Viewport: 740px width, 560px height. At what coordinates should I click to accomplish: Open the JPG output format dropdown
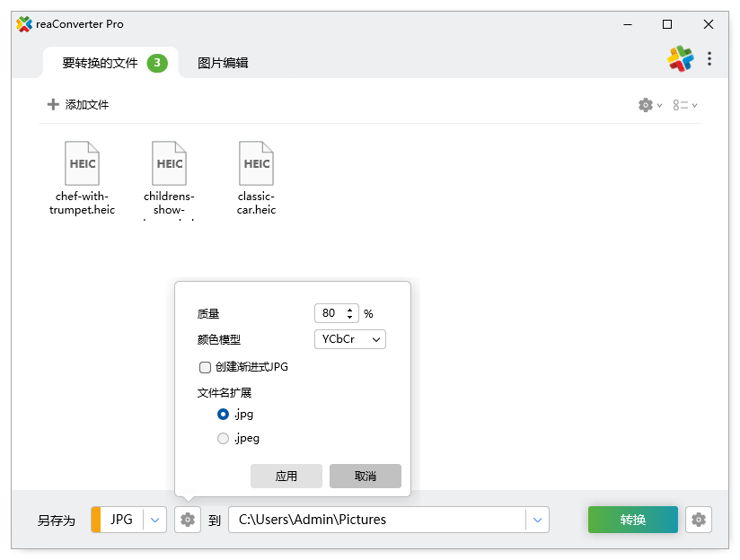coord(155,520)
